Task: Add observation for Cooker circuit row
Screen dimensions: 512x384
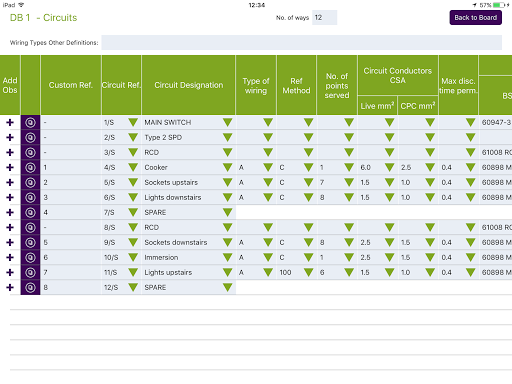Action: pos(10,167)
